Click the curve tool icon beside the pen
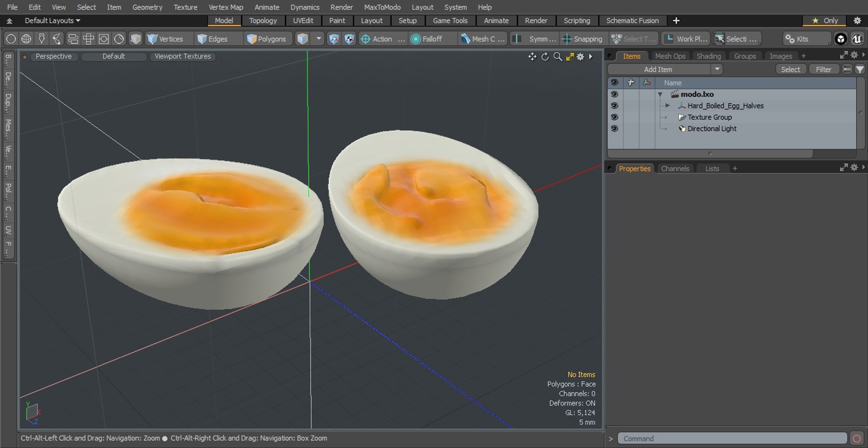This screenshot has width=868, height=448. coord(57,39)
